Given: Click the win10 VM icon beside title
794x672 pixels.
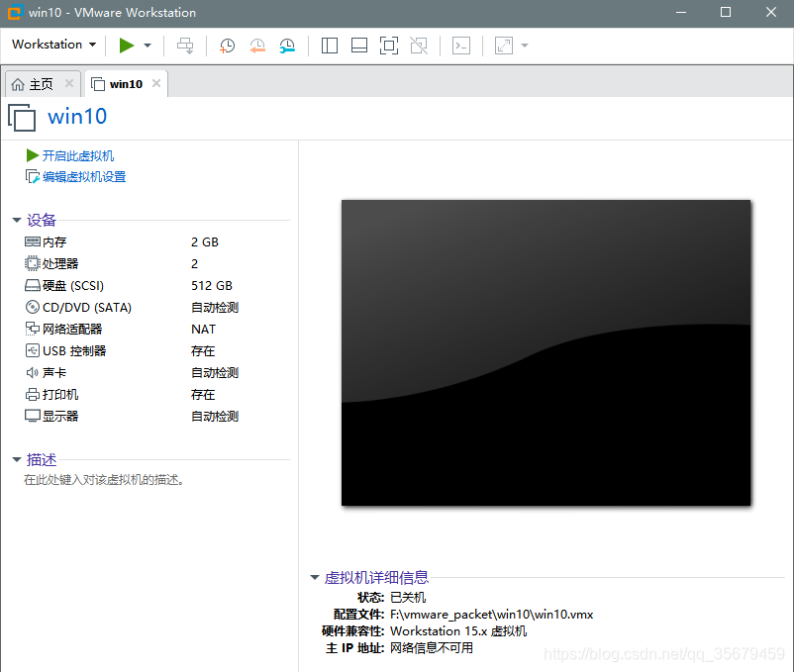Looking at the screenshot, I should (22, 118).
